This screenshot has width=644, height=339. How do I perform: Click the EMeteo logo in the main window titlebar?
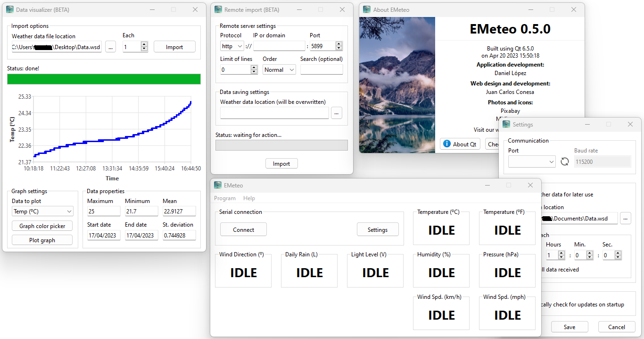218,185
